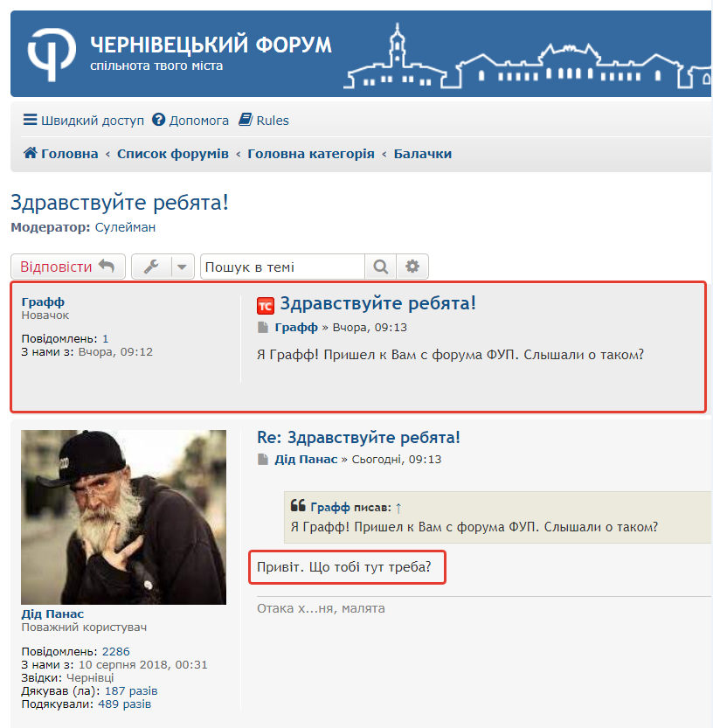
Task: Click the red TC topic starter badge
Action: tap(266, 306)
